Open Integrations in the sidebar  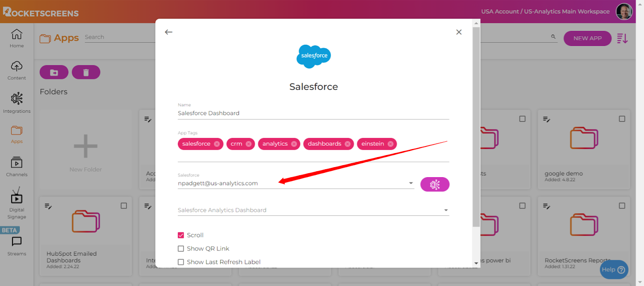coord(17,103)
